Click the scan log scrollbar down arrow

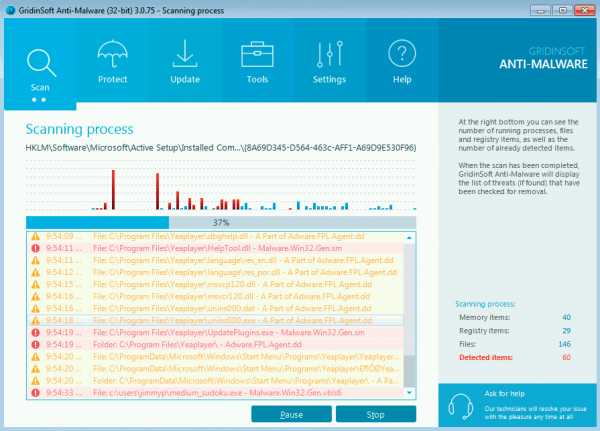pyautogui.click(x=409, y=393)
